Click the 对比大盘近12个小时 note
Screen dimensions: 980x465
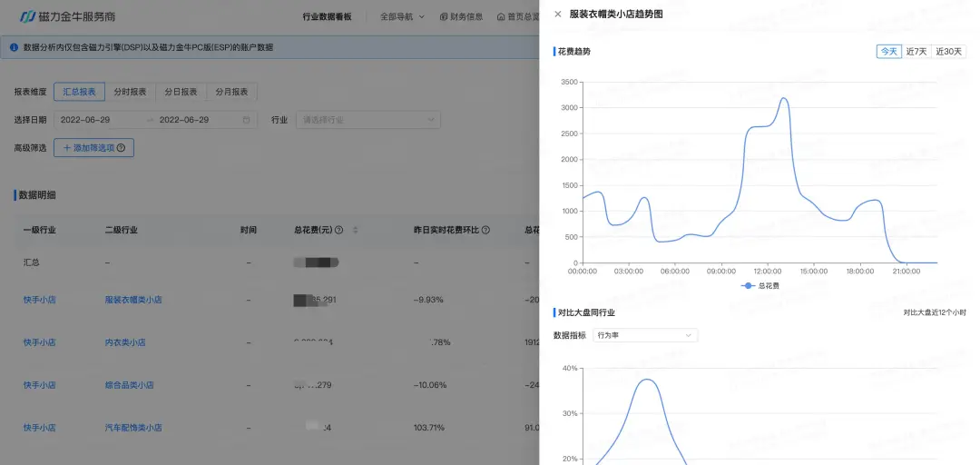click(x=935, y=312)
